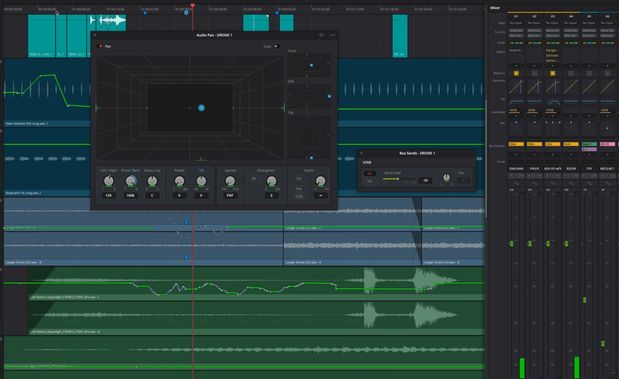The width and height of the screenshot is (619, 379).
Task: Click the Front view mini panner dot
Action: [x=311, y=65]
